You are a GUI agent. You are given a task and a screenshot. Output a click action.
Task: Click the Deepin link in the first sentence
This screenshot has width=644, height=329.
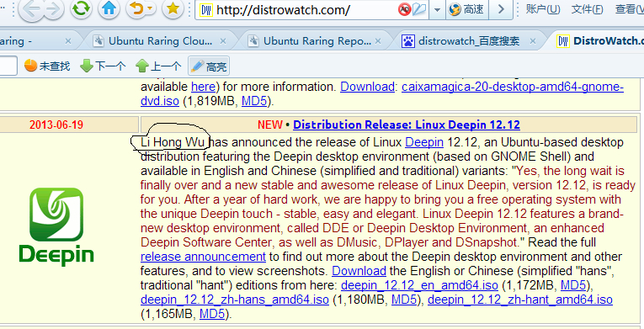424,142
